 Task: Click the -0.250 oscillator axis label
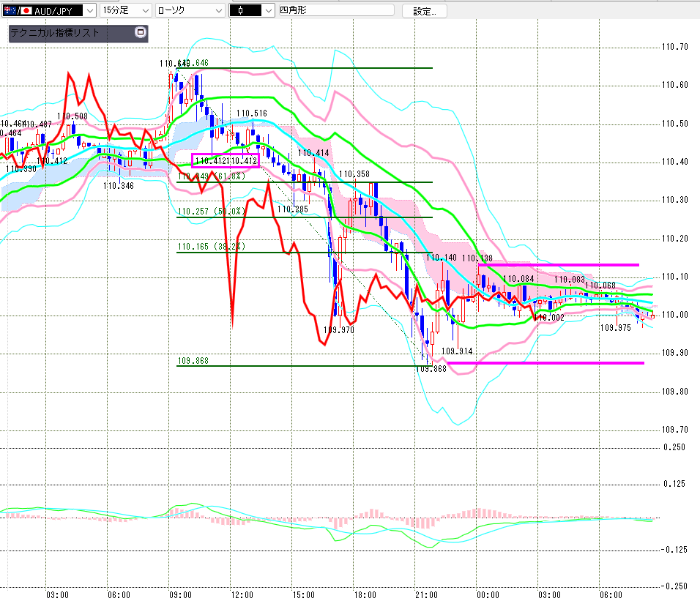tap(674, 586)
